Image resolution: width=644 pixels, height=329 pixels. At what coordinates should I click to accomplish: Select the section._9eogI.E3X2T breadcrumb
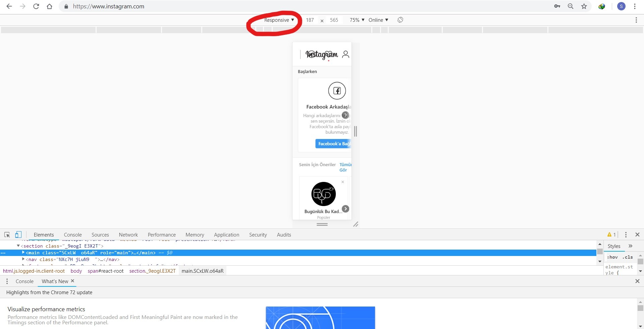pos(153,271)
